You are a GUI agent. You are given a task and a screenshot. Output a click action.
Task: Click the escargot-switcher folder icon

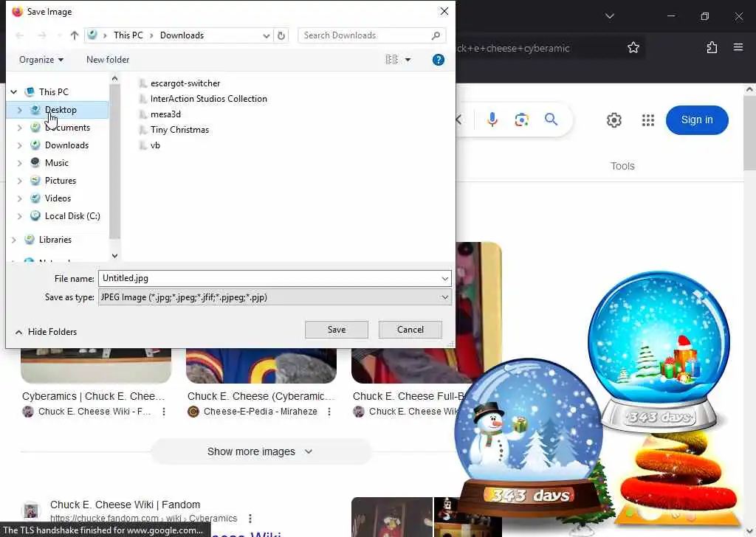[x=142, y=83]
